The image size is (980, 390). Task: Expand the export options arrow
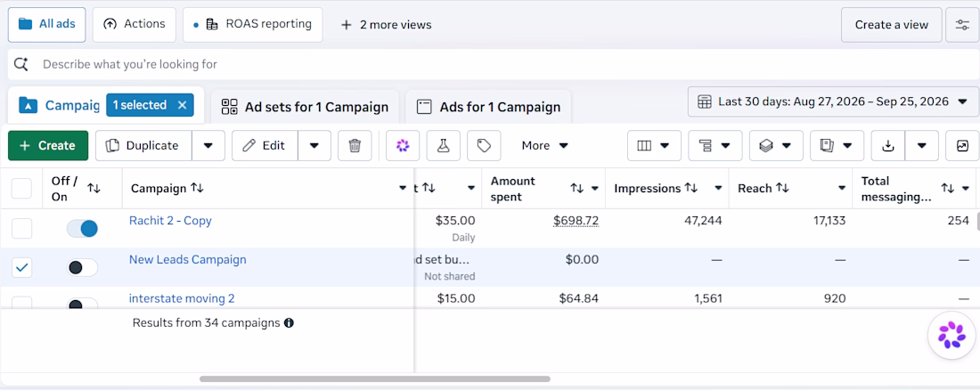point(922,146)
